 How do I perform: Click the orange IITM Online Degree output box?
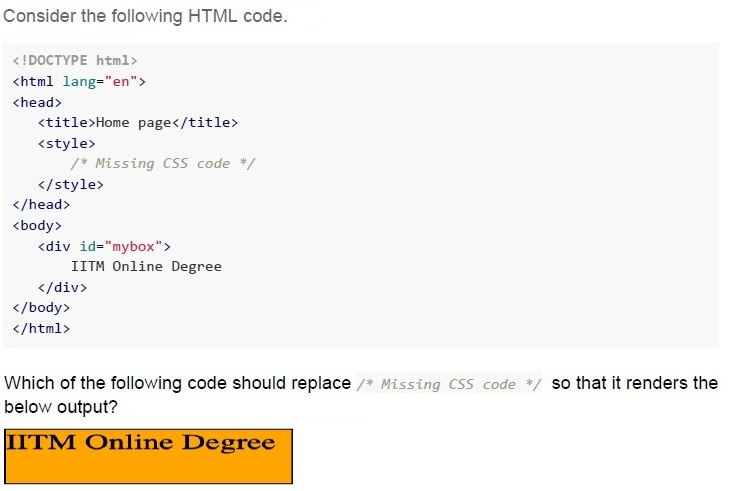click(x=148, y=457)
